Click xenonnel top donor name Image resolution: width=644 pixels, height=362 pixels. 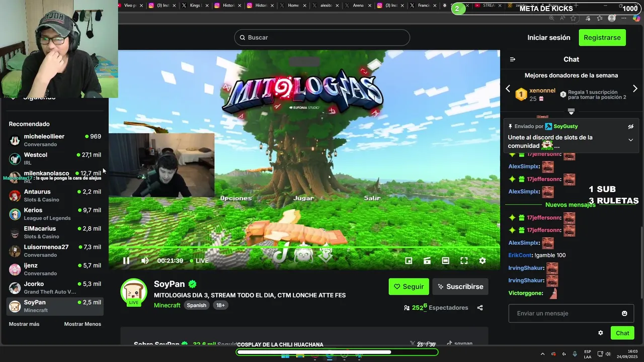[542, 90]
